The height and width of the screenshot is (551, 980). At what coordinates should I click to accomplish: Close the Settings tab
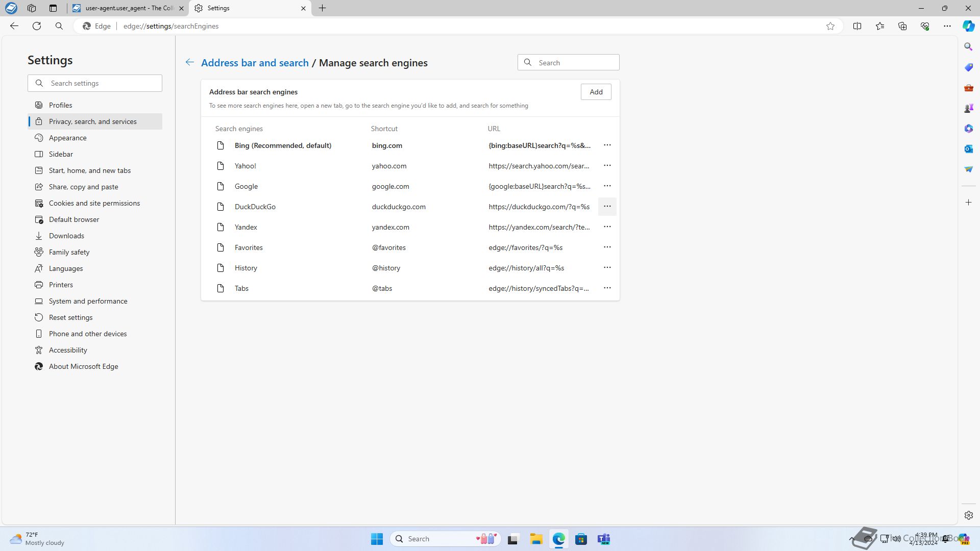click(x=303, y=8)
